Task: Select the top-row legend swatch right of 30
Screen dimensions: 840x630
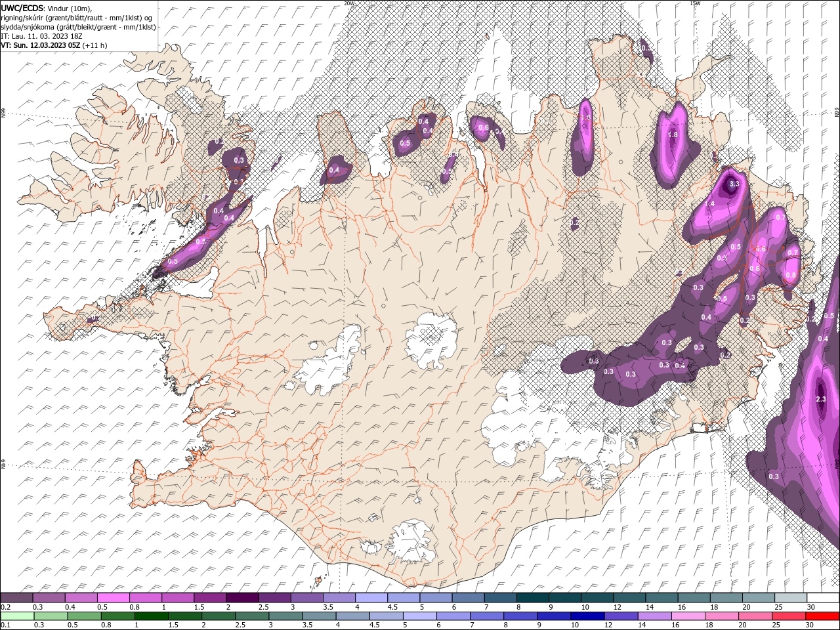Action: tap(822, 598)
